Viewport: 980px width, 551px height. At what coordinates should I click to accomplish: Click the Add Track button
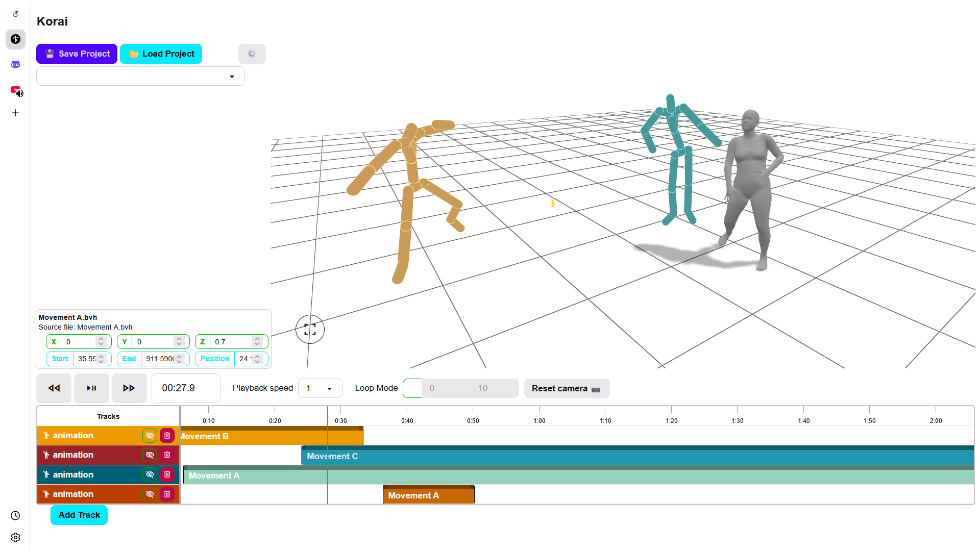[x=79, y=515]
